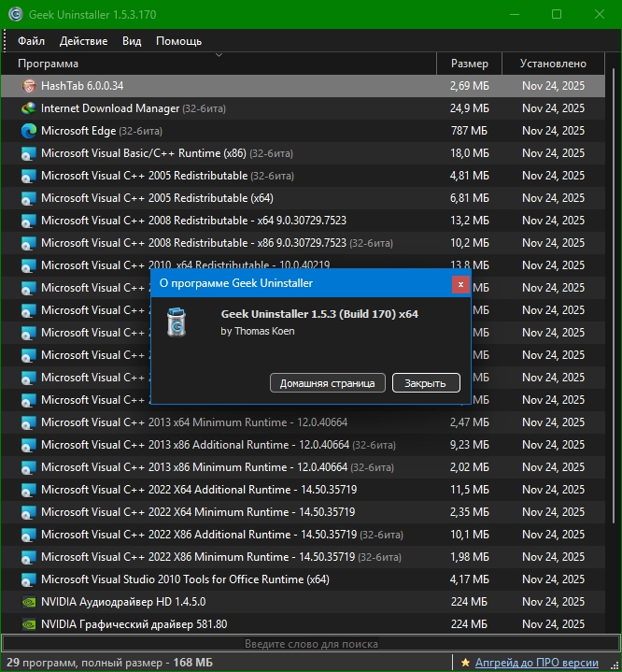Screen dimensions: 622x672
Task: Click the Geek Uninstaller trash can icon in About dialog
Action: pos(177,322)
